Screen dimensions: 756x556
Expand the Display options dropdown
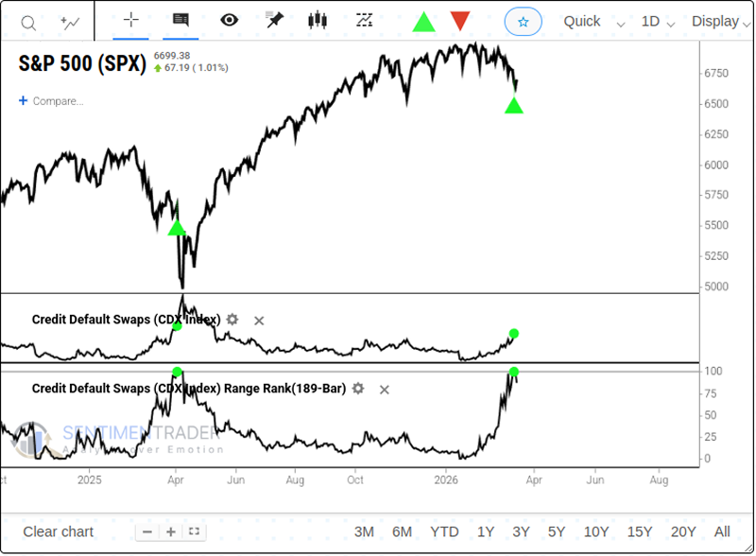pyautogui.click(x=715, y=21)
